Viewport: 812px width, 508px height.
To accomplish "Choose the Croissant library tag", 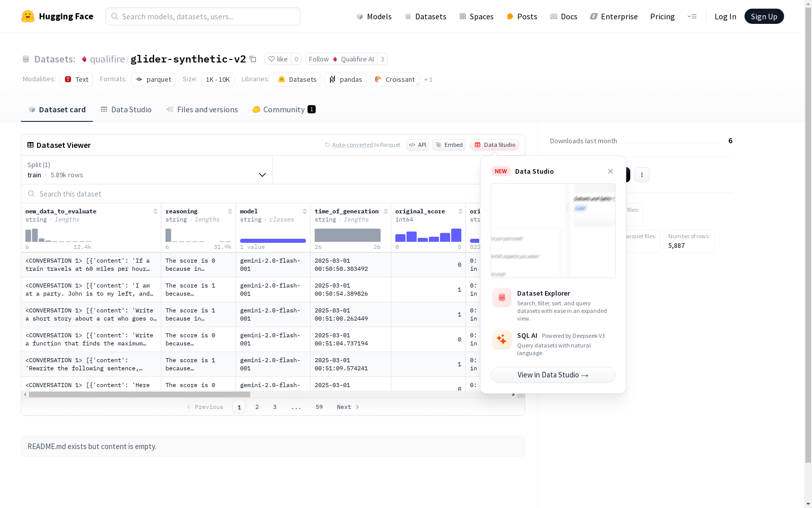I will 395,79.
